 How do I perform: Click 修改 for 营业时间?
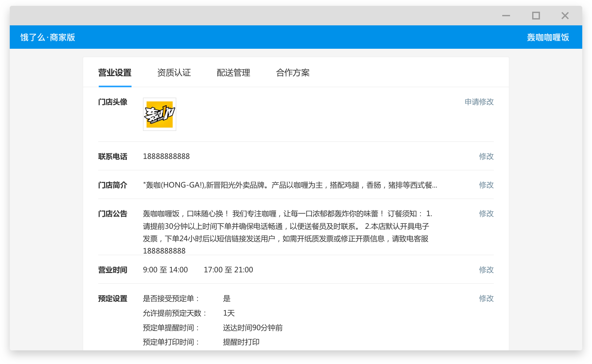click(x=486, y=269)
